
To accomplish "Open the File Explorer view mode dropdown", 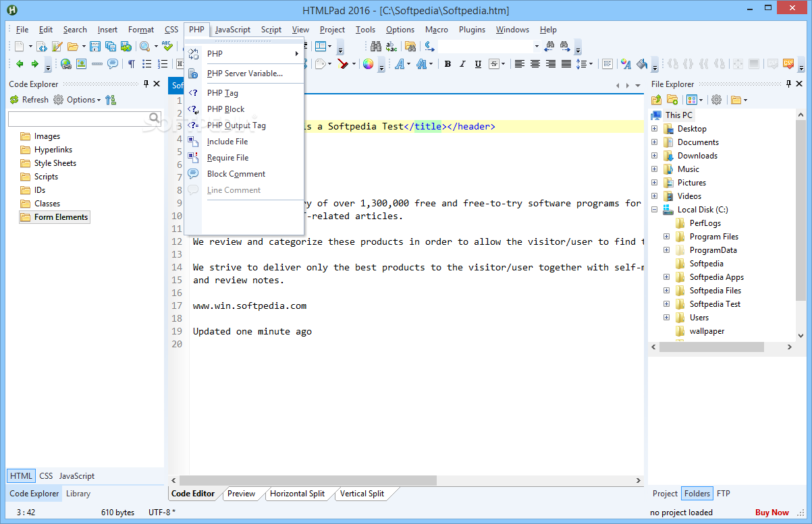I will [700, 100].
